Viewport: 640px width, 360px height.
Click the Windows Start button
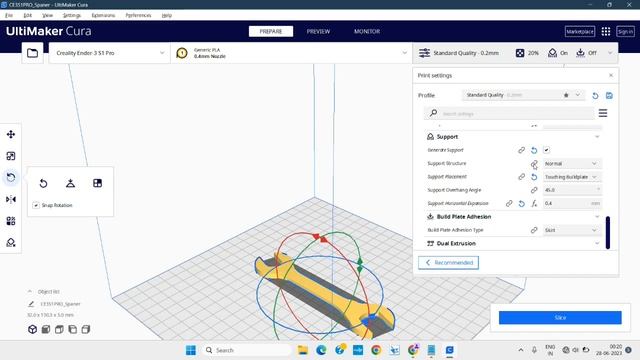[191, 350]
